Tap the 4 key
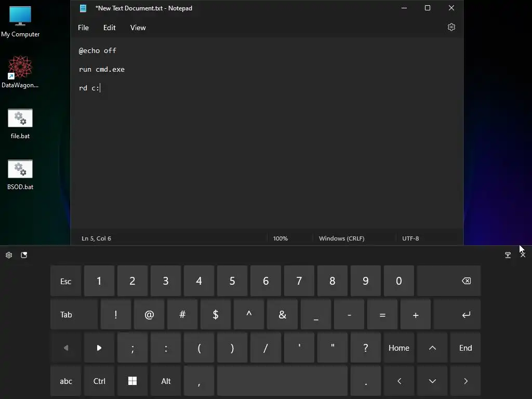This screenshot has height=399, width=532. (x=199, y=281)
